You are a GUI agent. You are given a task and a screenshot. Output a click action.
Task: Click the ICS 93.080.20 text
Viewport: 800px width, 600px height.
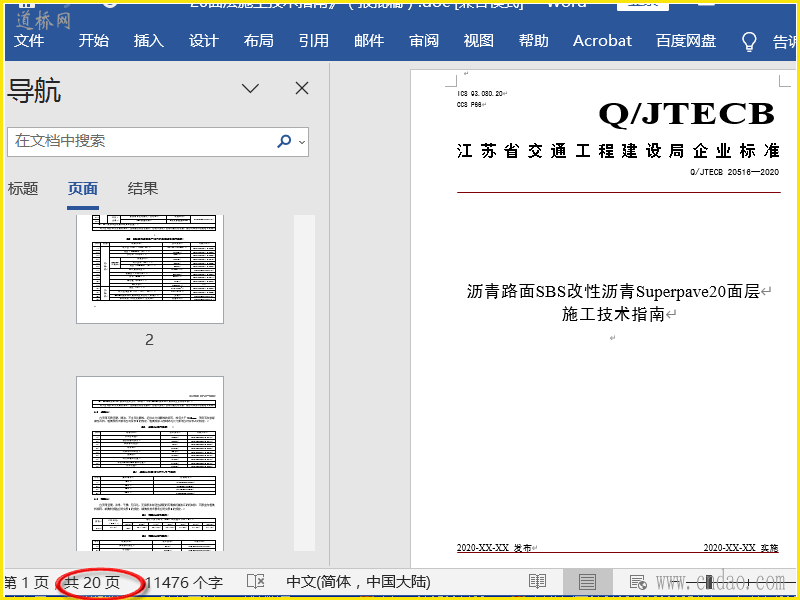click(x=480, y=93)
